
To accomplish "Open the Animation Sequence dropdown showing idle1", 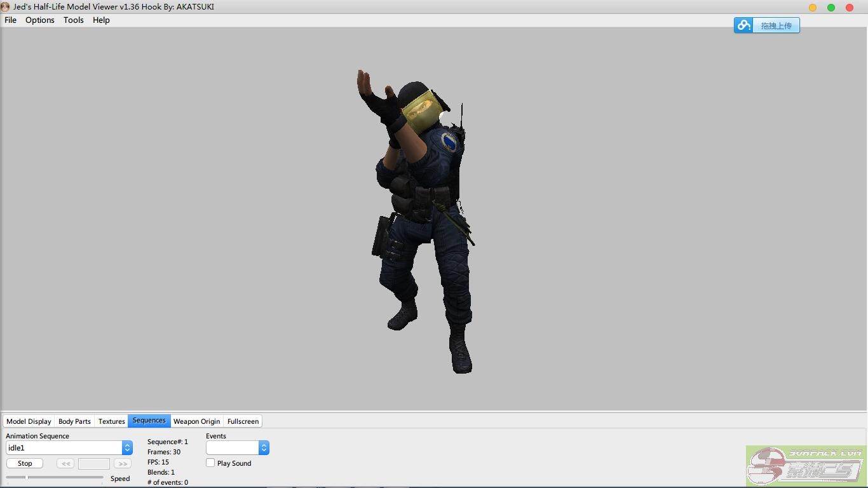I will click(x=69, y=448).
